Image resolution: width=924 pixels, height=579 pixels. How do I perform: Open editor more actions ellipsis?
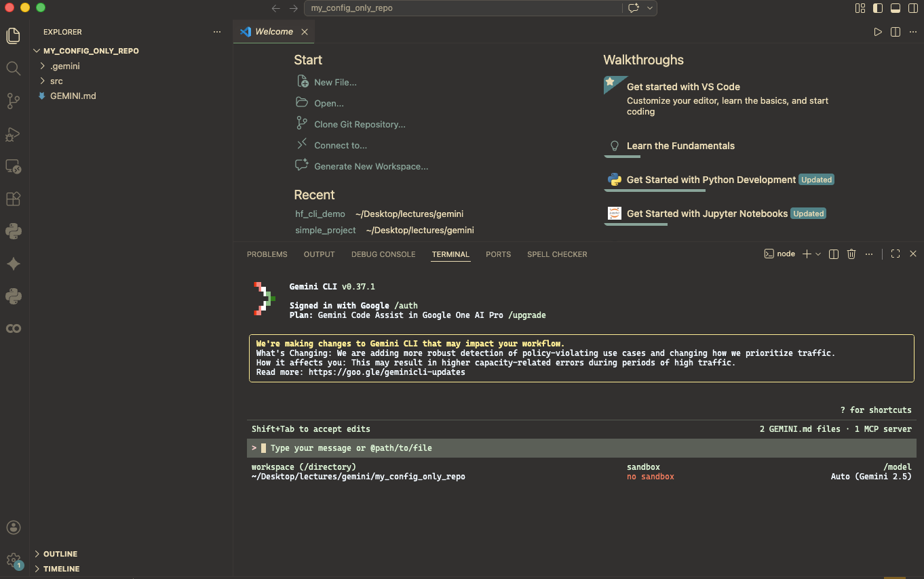[913, 32]
